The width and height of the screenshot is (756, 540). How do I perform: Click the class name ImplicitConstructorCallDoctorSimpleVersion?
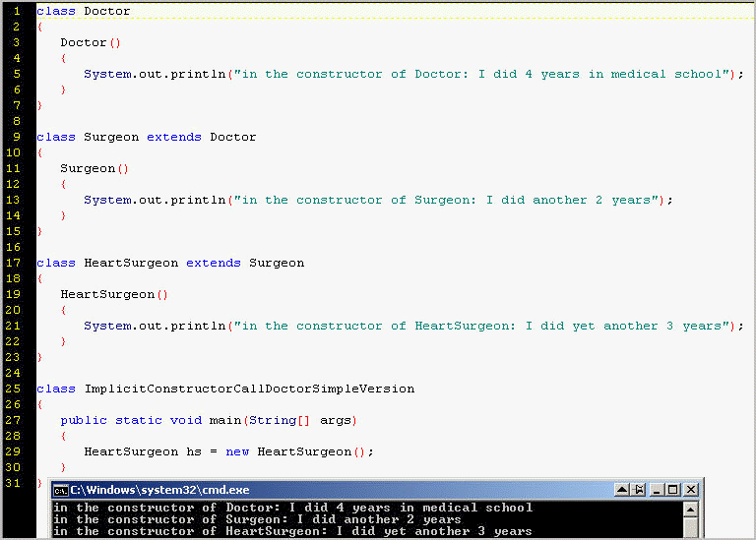[x=249, y=389]
